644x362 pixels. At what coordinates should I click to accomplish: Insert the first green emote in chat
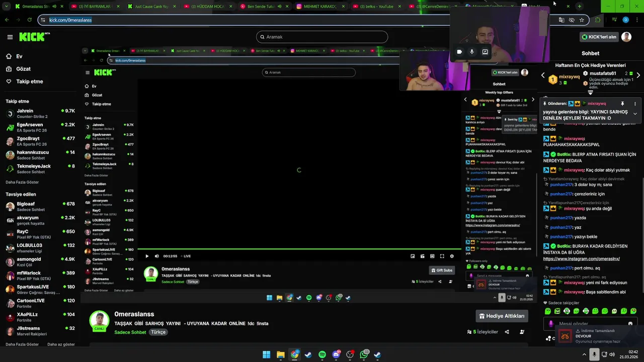pyautogui.click(x=547, y=311)
